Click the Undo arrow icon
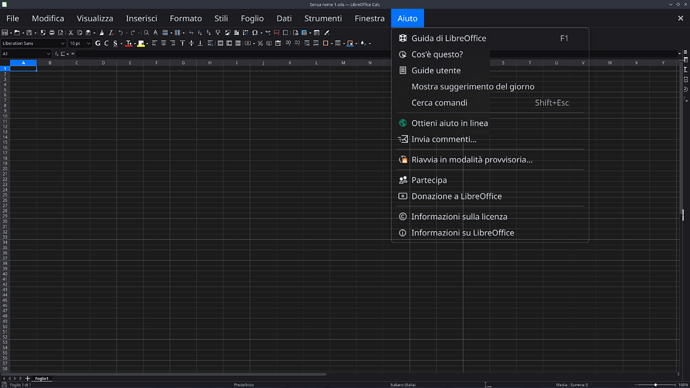The width and height of the screenshot is (690, 388). (x=121, y=33)
